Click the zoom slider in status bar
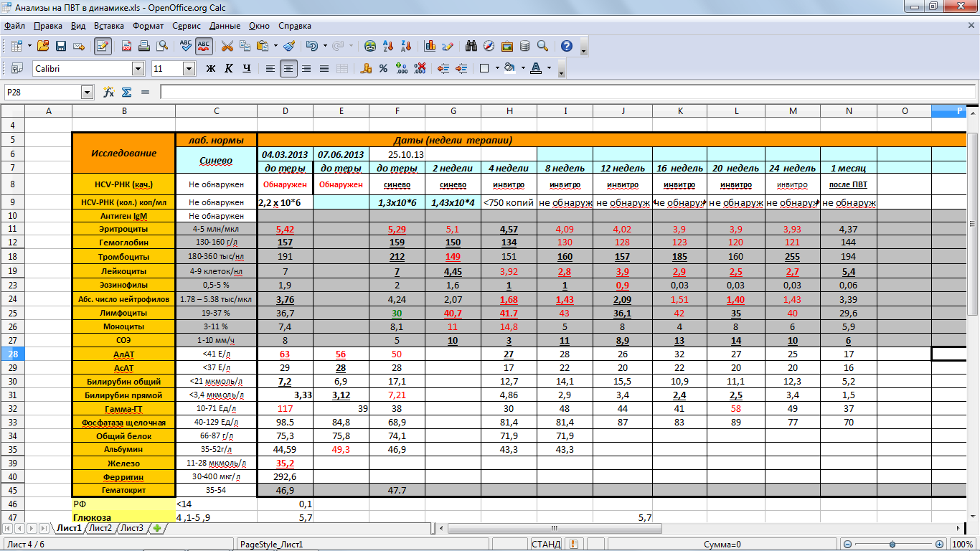The height and width of the screenshot is (551, 980). pos(893,545)
